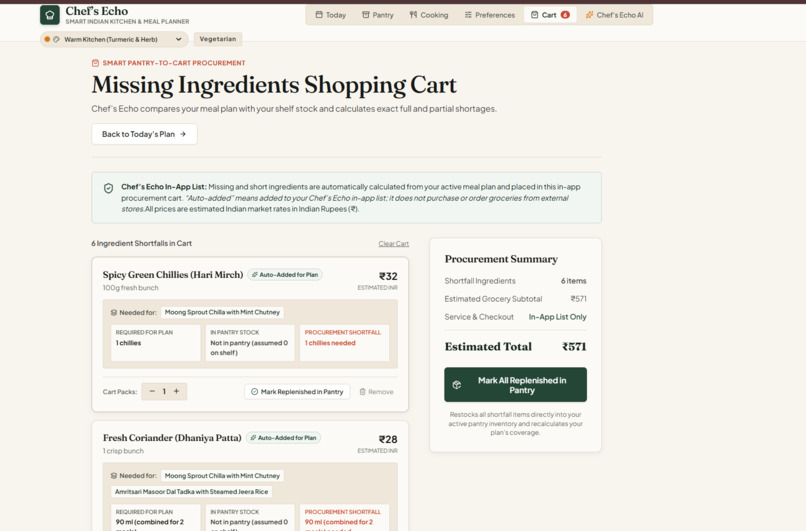806x531 pixels.
Task: Open the Today tab
Action: tap(331, 15)
